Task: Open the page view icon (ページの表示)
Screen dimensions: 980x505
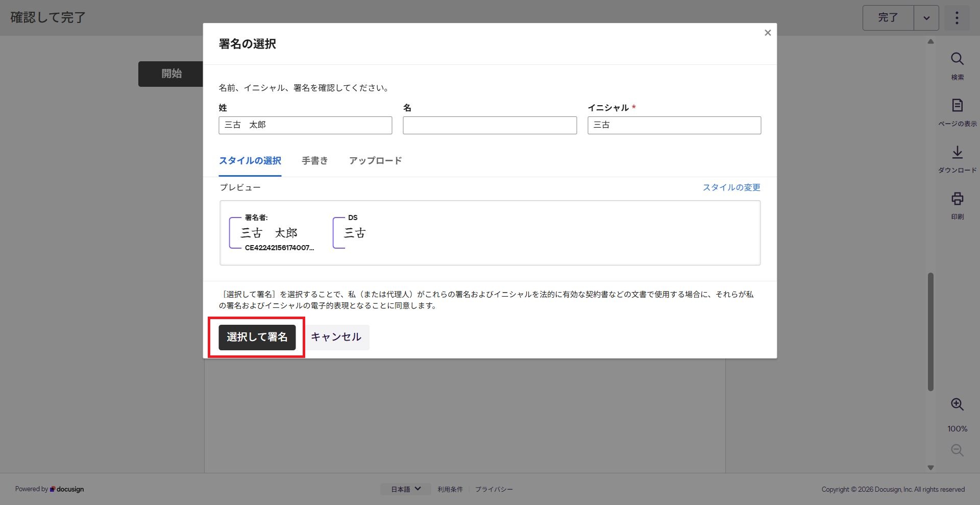Action: (957, 106)
